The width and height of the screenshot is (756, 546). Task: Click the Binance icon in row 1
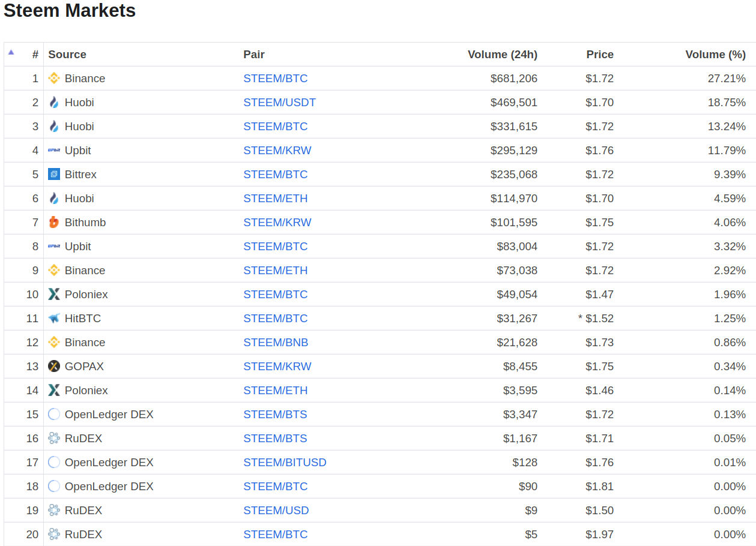pos(54,78)
